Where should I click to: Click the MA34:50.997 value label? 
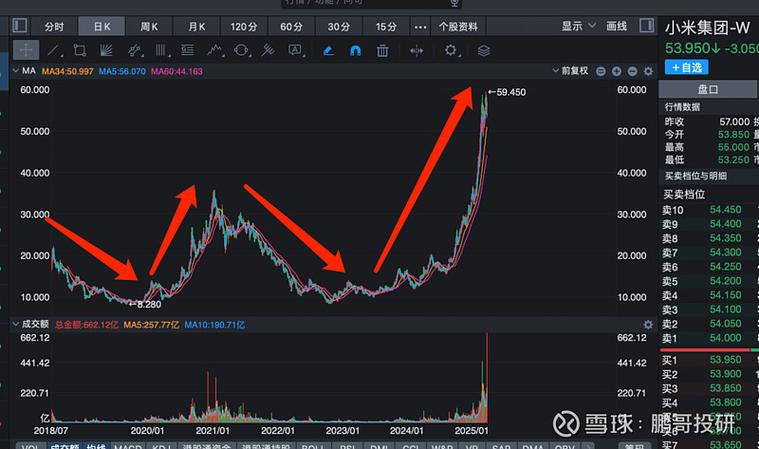pos(67,72)
